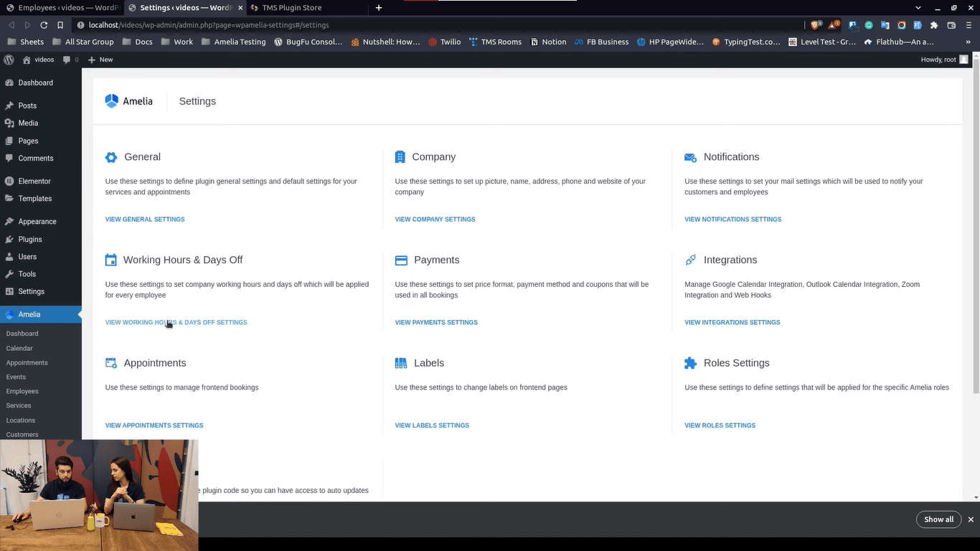Viewport: 980px width, 551px height.
Task: Open Appearance in WordPress sidebar
Action: (x=37, y=222)
